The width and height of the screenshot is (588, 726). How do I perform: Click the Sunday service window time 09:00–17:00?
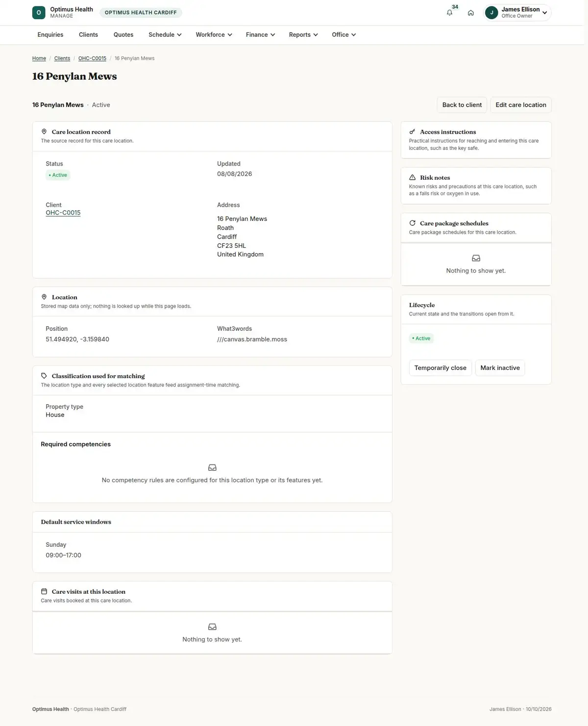64,556
